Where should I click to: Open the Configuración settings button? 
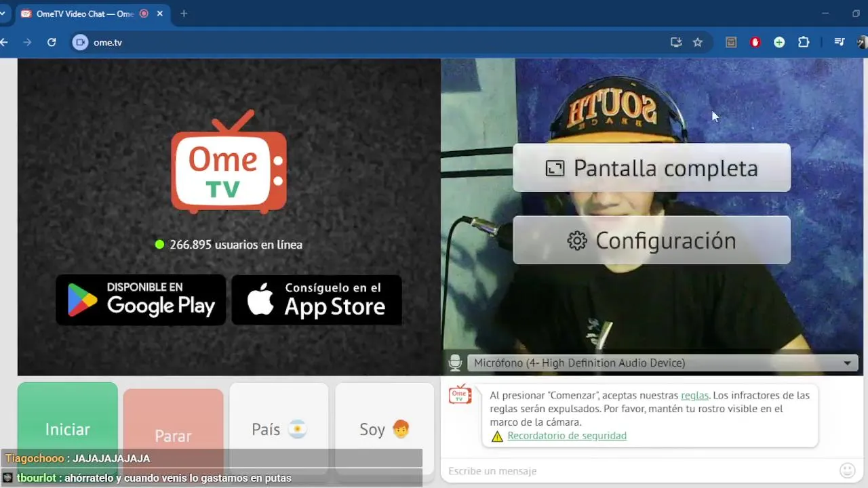(x=652, y=240)
